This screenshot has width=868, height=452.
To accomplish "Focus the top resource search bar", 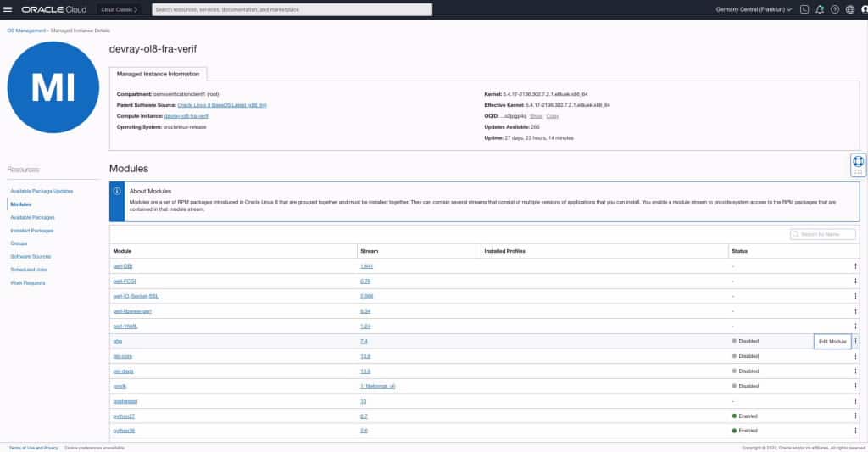I will 292,9.
